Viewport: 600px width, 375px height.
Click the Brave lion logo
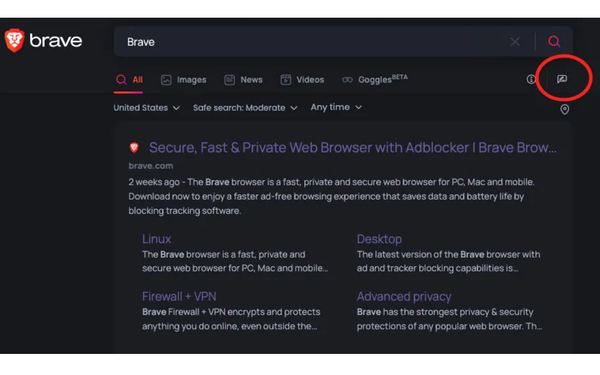(15, 40)
